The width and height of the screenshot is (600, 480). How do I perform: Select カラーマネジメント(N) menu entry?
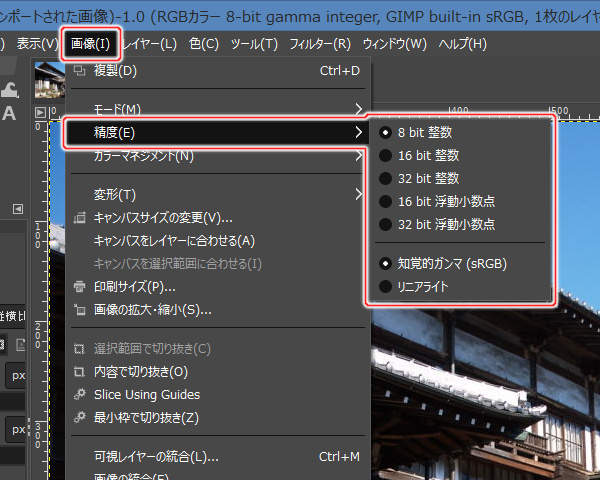point(217,156)
